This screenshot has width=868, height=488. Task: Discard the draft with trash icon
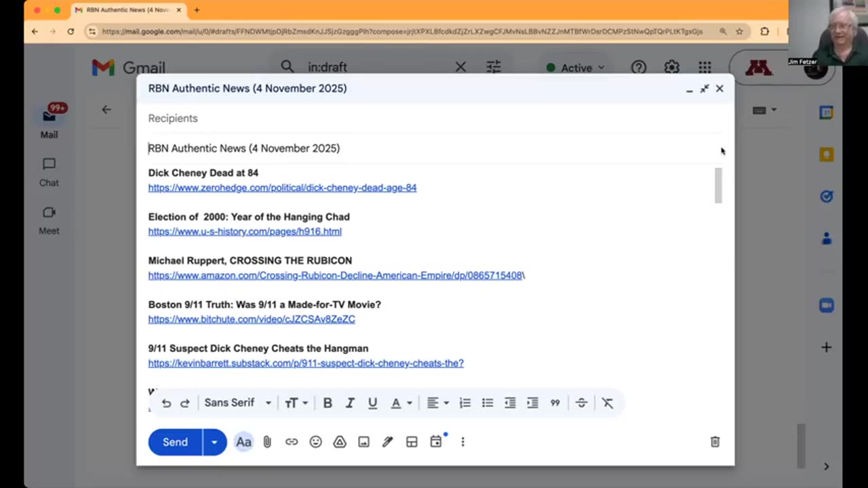(715, 442)
